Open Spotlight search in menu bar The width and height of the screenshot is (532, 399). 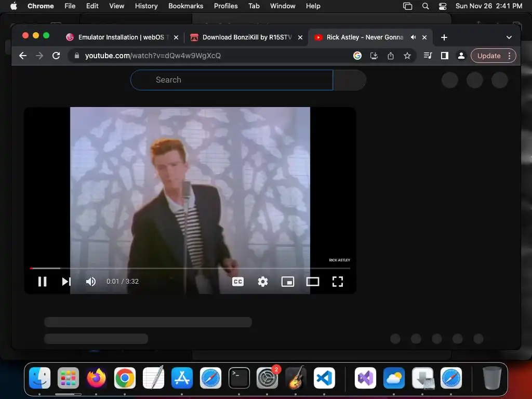tap(425, 6)
